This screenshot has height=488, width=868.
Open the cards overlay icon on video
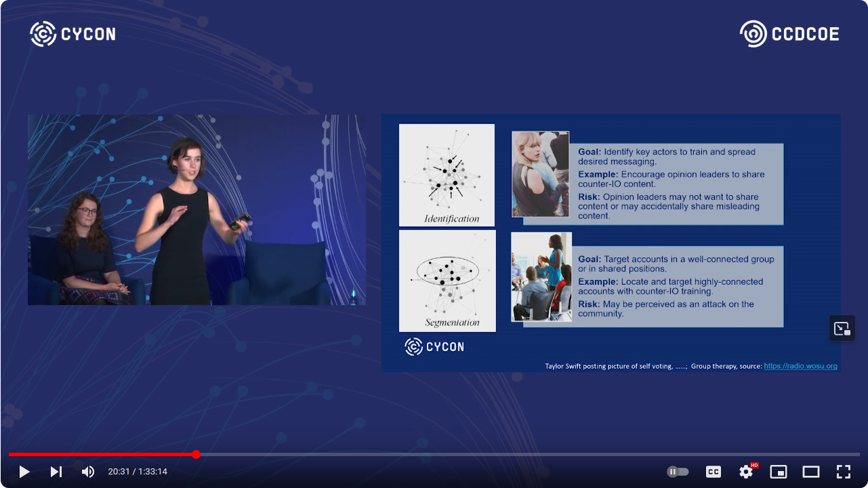coord(842,329)
